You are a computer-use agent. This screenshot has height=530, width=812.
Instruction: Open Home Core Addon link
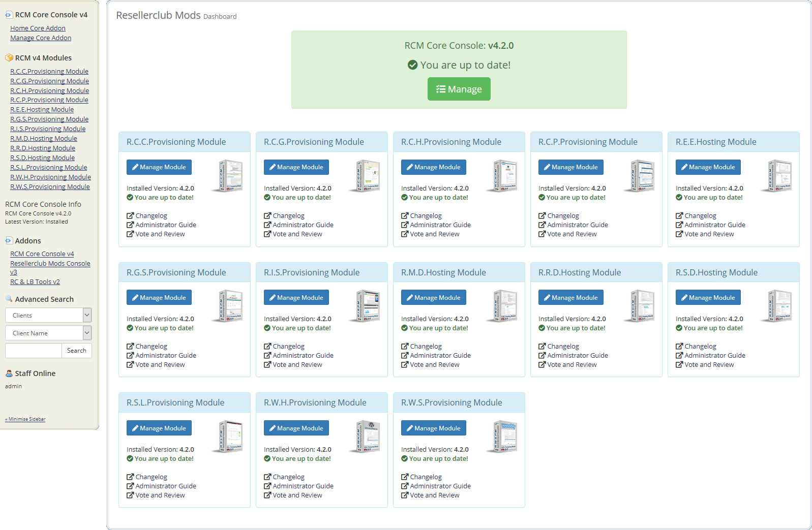(38, 28)
